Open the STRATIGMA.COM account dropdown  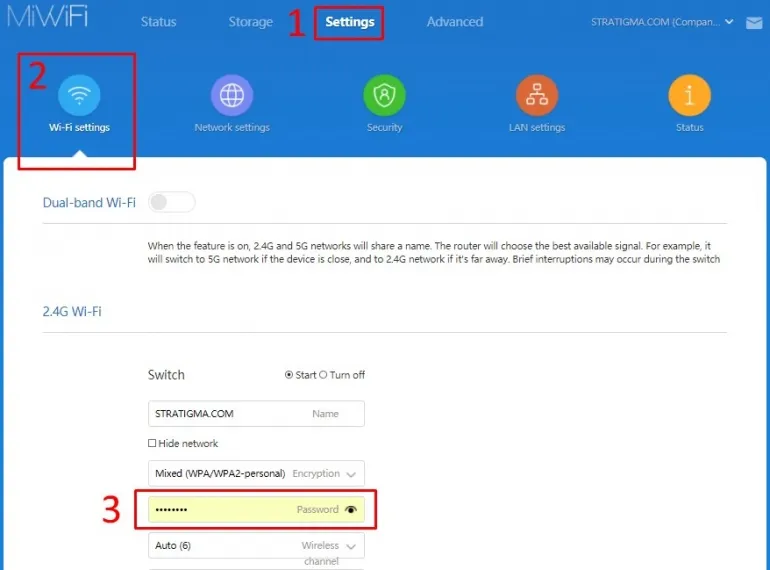tap(662, 22)
